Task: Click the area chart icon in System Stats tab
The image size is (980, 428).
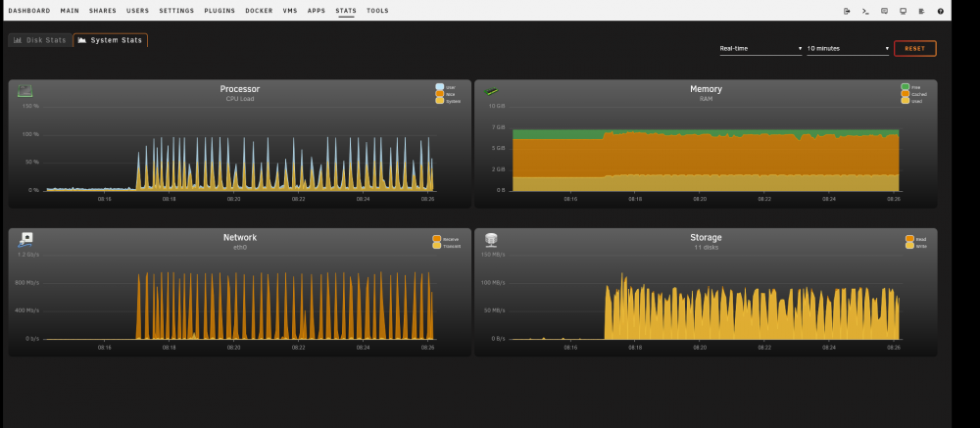Action: click(x=82, y=40)
